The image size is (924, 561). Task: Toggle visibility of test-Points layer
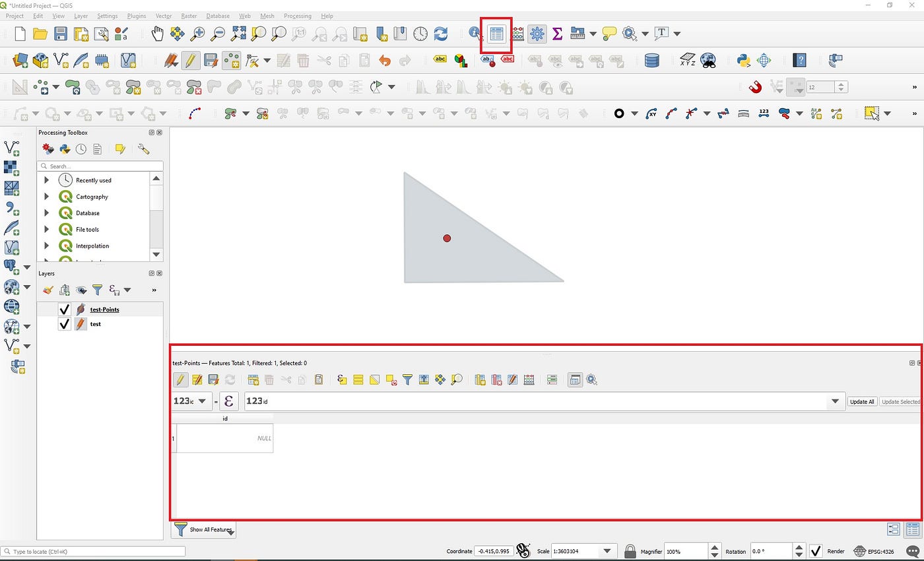click(x=64, y=309)
